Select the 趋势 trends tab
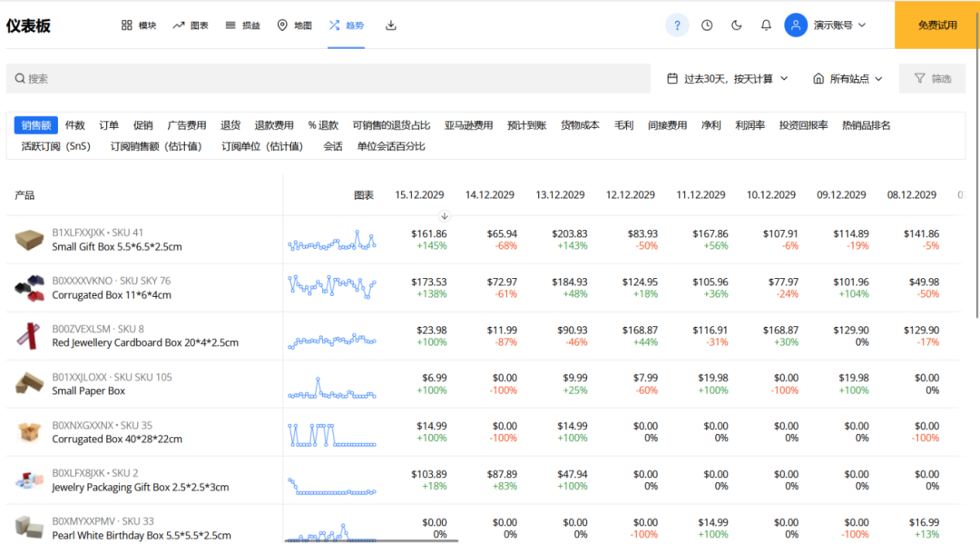The width and height of the screenshot is (980, 544). (347, 25)
